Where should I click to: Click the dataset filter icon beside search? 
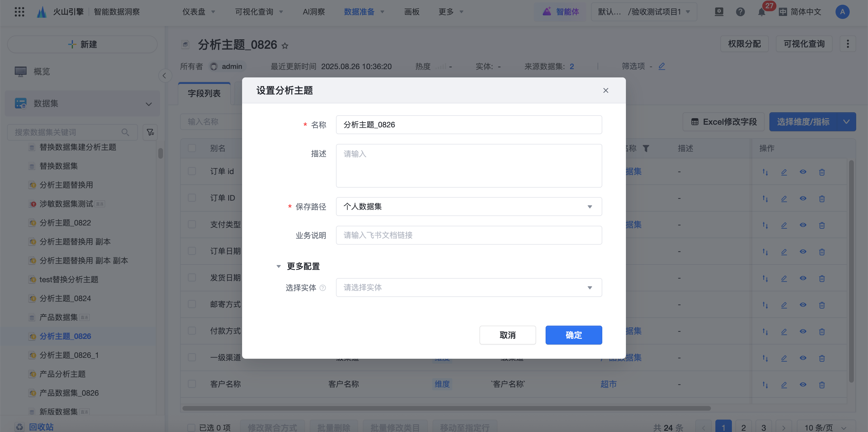tap(150, 132)
